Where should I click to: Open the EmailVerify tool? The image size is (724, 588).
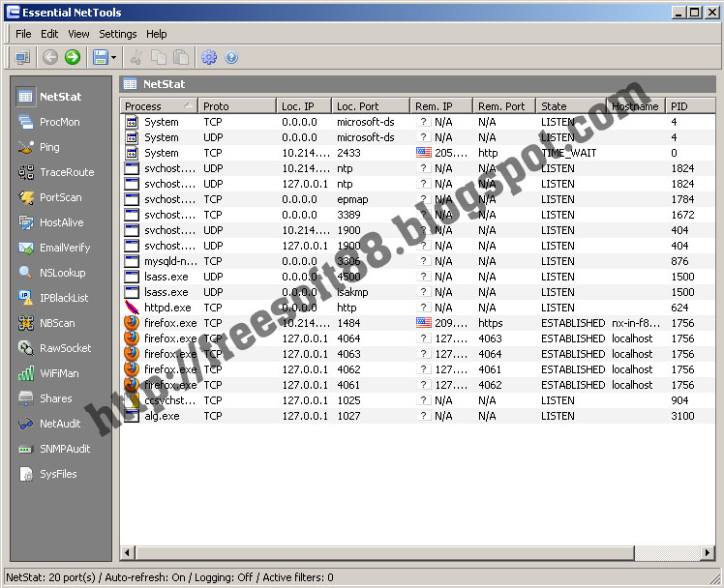pos(54,248)
